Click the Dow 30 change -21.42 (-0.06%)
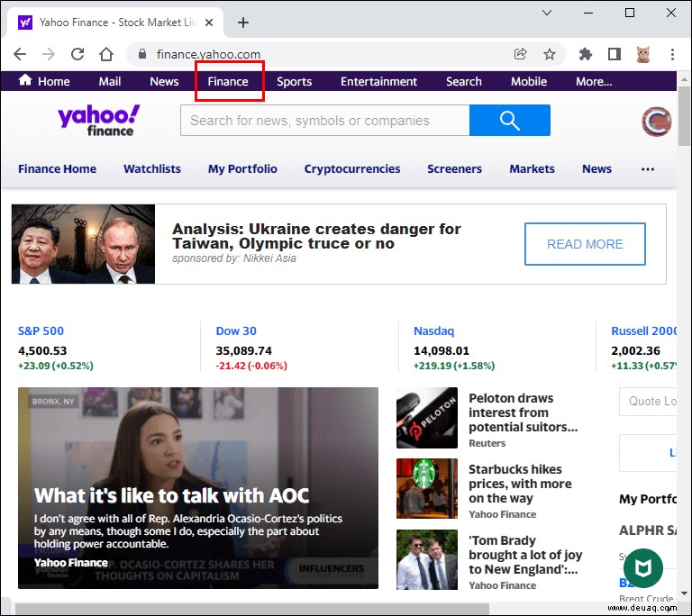 click(251, 366)
